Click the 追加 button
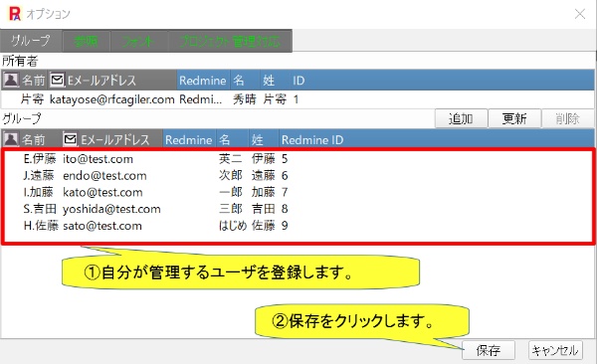This screenshot has width=597, height=364. point(461,118)
